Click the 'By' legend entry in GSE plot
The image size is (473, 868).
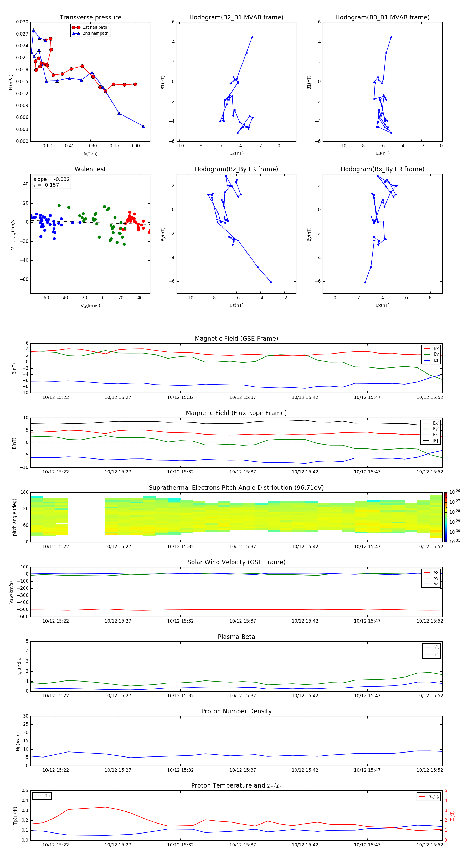[431, 354]
